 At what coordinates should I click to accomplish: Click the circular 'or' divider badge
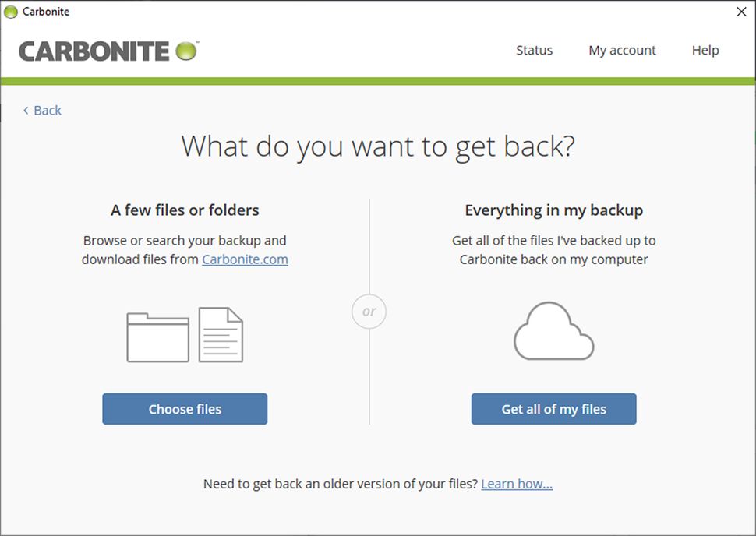[368, 311]
